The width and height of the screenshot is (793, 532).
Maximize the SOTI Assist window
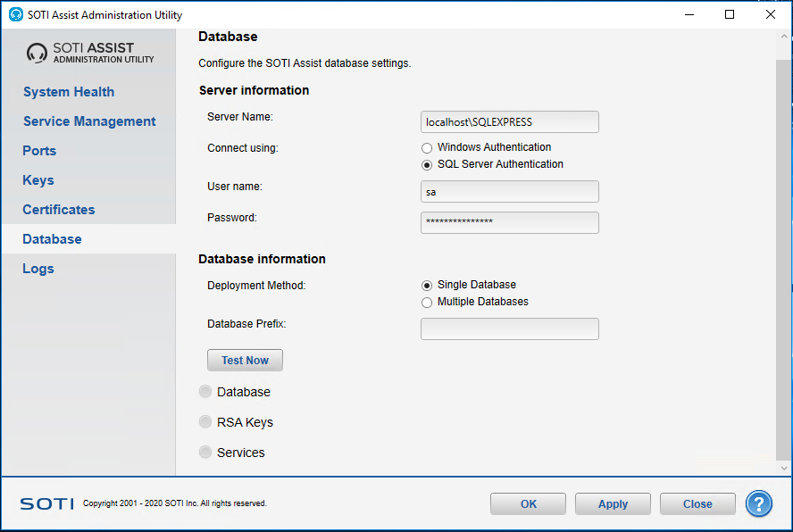coord(730,14)
